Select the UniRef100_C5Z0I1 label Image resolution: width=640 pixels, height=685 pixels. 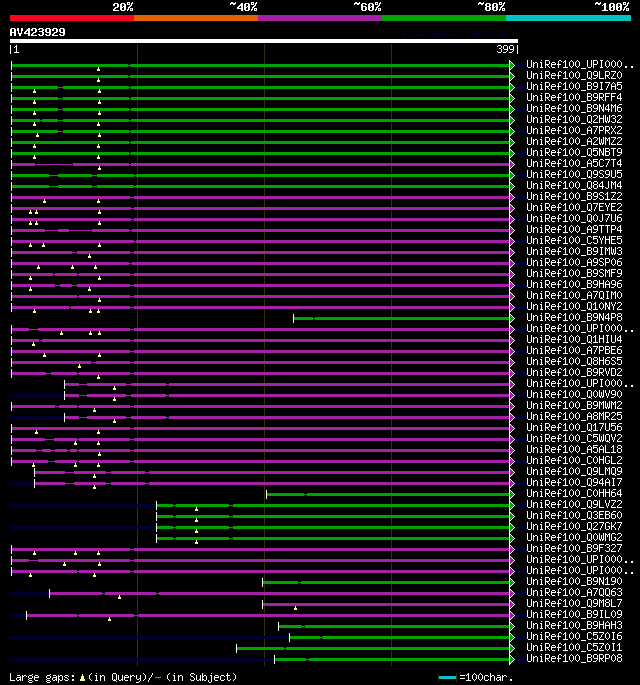point(574,647)
